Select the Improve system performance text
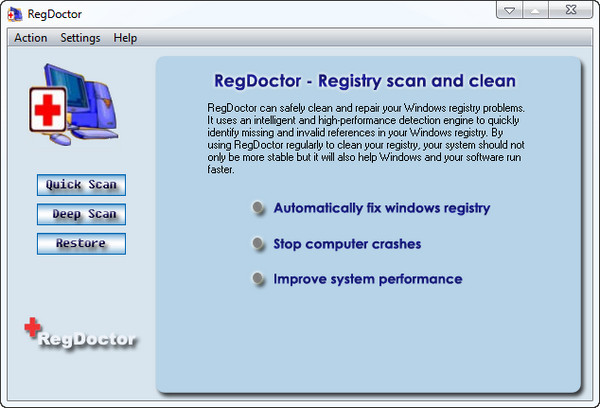The height and width of the screenshot is (408, 600). click(x=368, y=279)
